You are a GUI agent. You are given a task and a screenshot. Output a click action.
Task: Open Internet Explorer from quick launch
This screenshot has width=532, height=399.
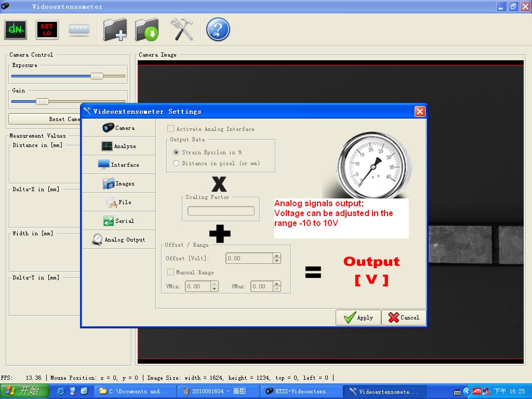(x=61, y=391)
